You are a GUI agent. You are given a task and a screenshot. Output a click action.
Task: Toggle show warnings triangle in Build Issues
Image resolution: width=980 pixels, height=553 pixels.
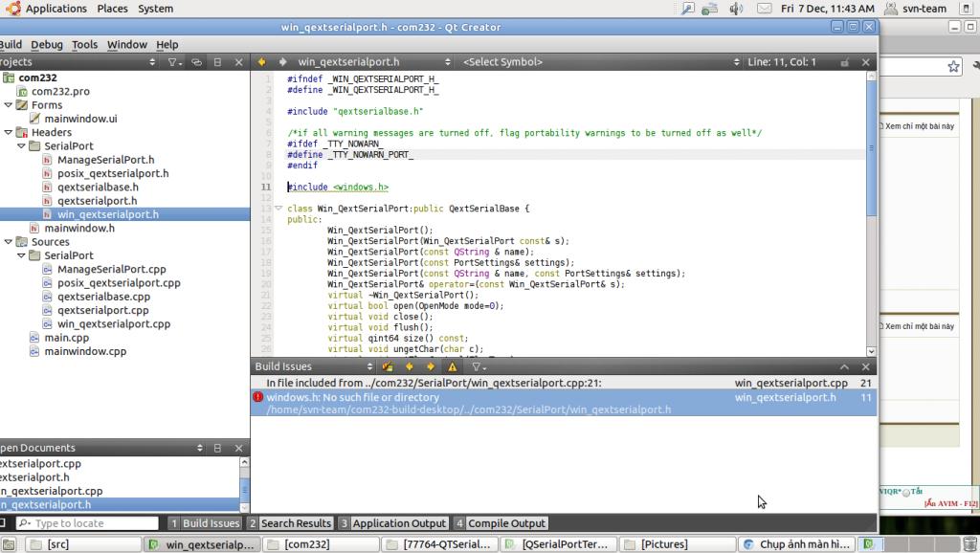(453, 366)
